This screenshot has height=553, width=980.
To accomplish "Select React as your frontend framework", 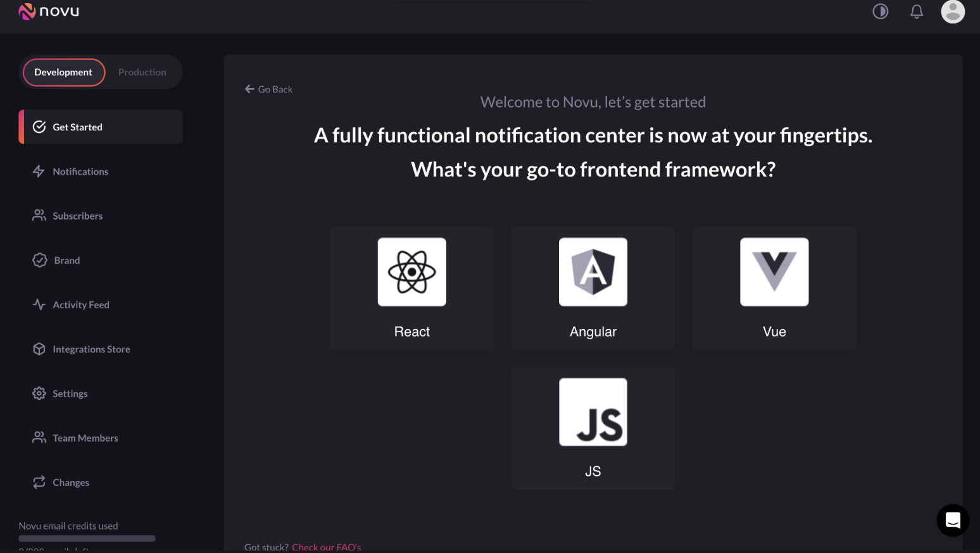I will 411,289.
